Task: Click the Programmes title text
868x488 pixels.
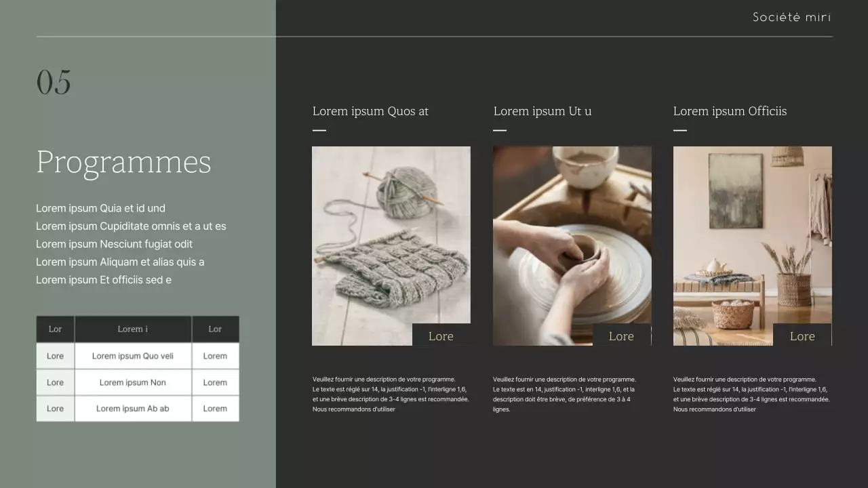Action: (123, 163)
